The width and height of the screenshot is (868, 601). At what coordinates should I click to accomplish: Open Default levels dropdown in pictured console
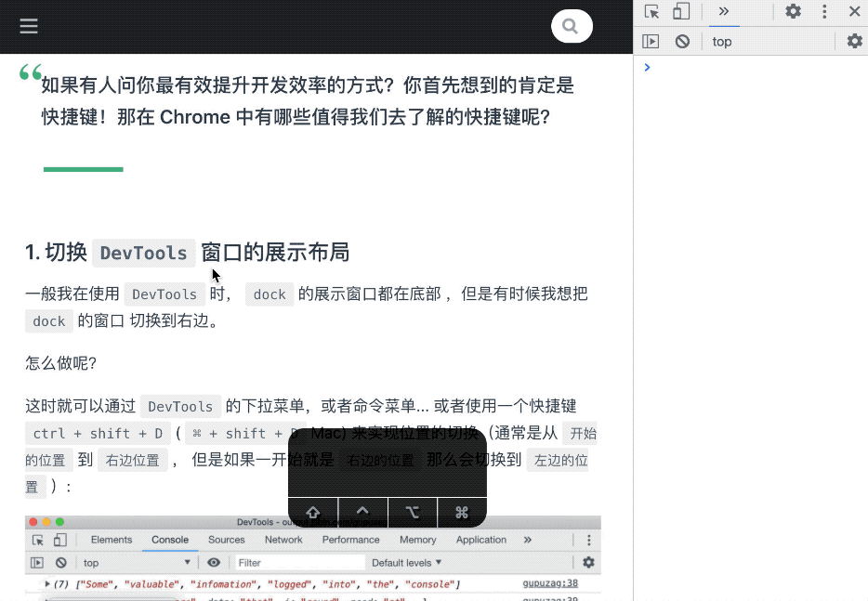pos(407,563)
